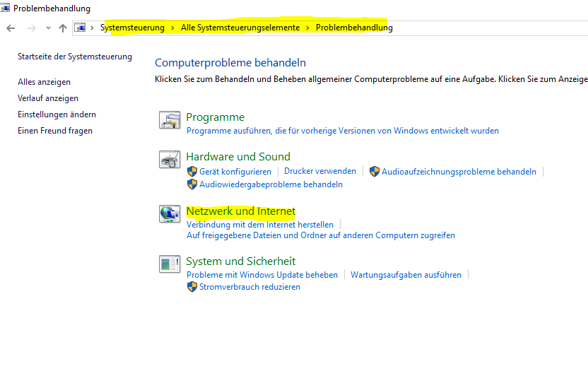This screenshot has width=588, height=371.
Task: Click the forward navigation arrow
Action: tap(32, 28)
